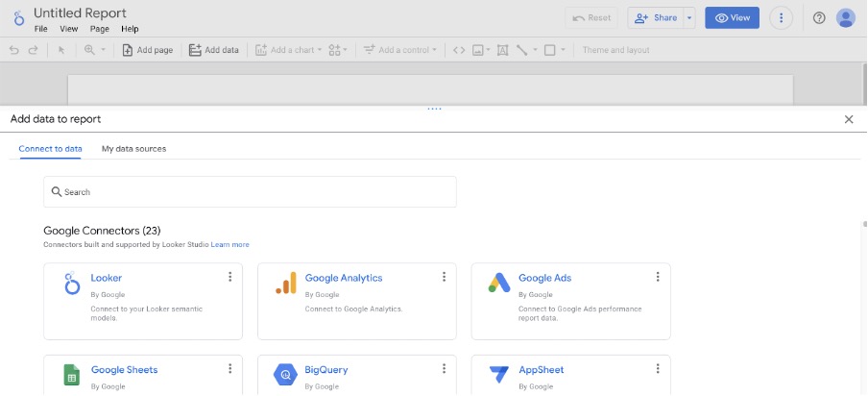Screen dimensions: 868x396
Task: Open the user account avatar
Action: (846, 17)
